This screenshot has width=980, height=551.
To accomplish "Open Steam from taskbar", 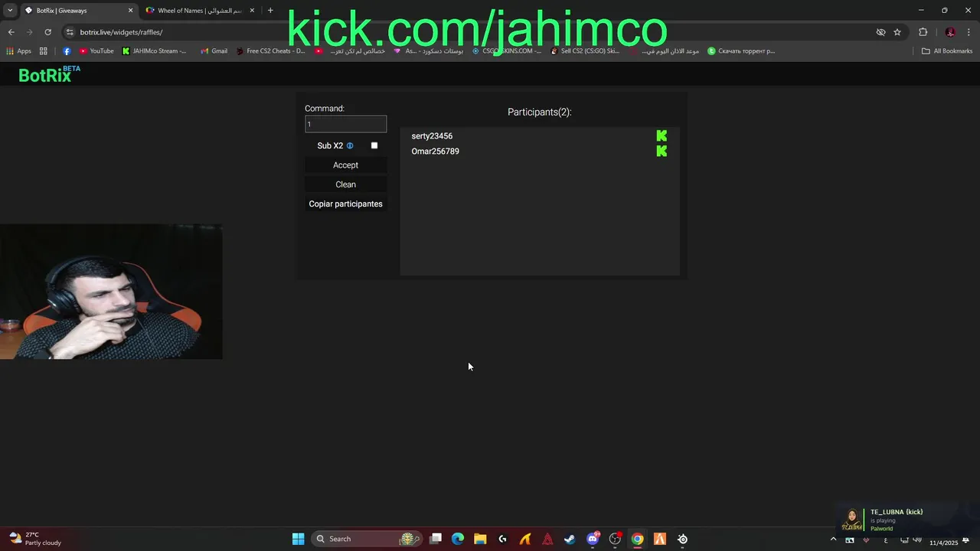I will pos(570,539).
